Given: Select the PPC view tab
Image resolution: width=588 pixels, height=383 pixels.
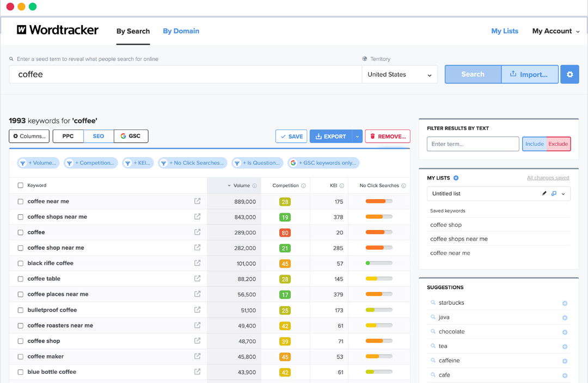Looking at the screenshot, I should pyautogui.click(x=68, y=136).
